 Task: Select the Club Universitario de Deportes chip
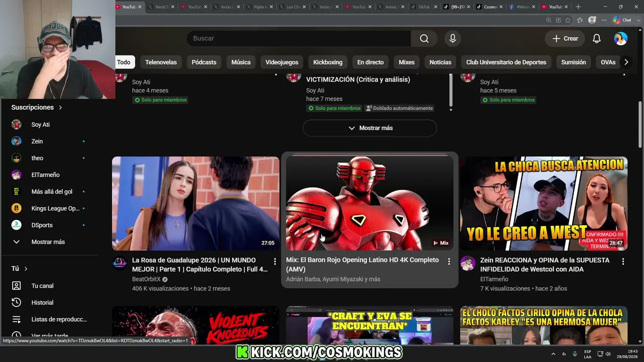click(x=506, y=62)
